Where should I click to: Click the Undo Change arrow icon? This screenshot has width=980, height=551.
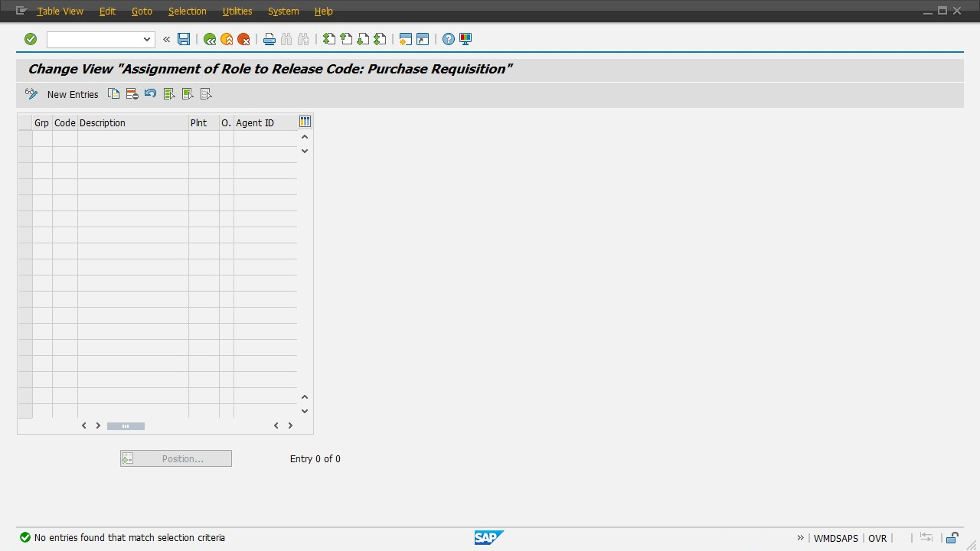(150, 94)
